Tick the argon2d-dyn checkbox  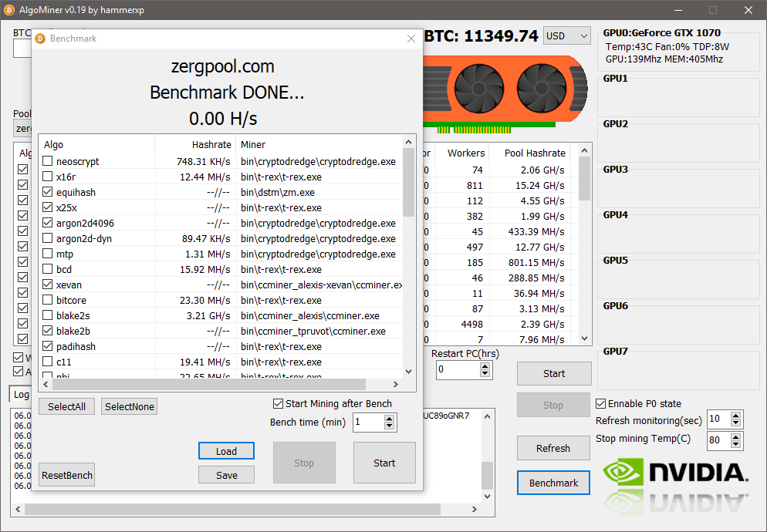coord(47,238)
